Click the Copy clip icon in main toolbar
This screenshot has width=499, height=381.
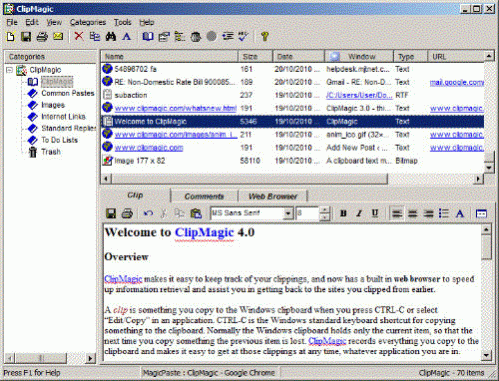[95, 36]
